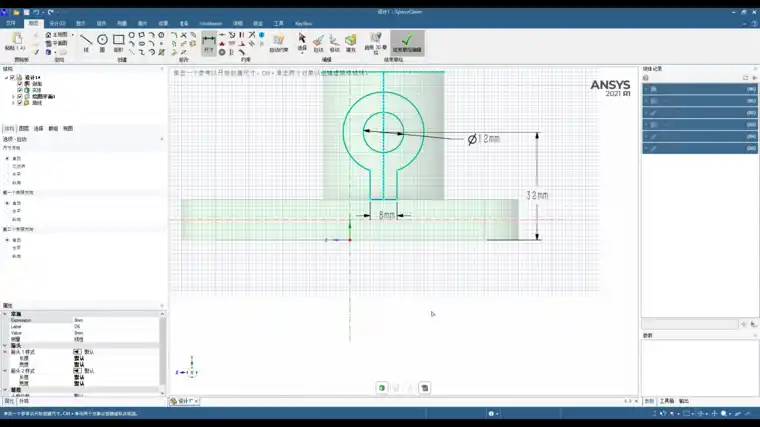Click the green checkmark End Sketch Editing
This screenshot has height=427, width=760.
pyautogui.click(x=407, y=43)
